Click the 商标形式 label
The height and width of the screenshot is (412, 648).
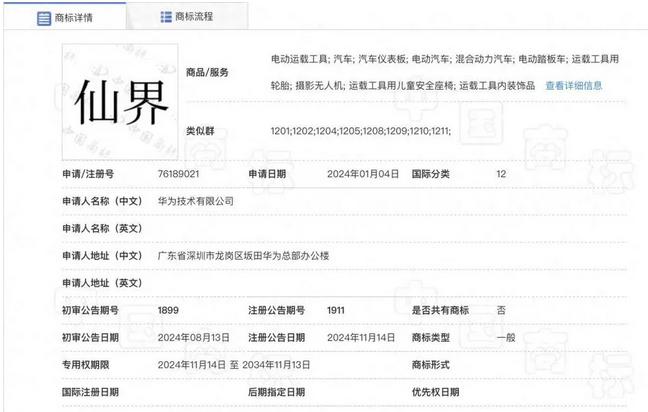(431, 365)
